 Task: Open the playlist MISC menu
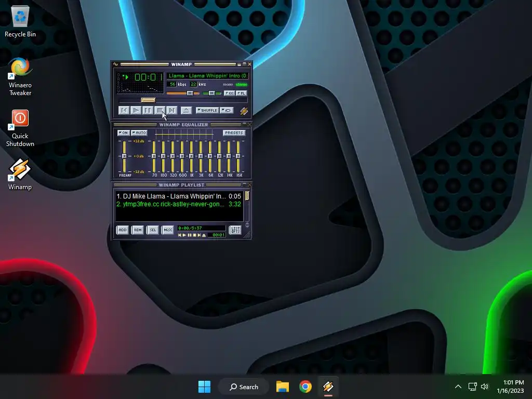(168, 230)
